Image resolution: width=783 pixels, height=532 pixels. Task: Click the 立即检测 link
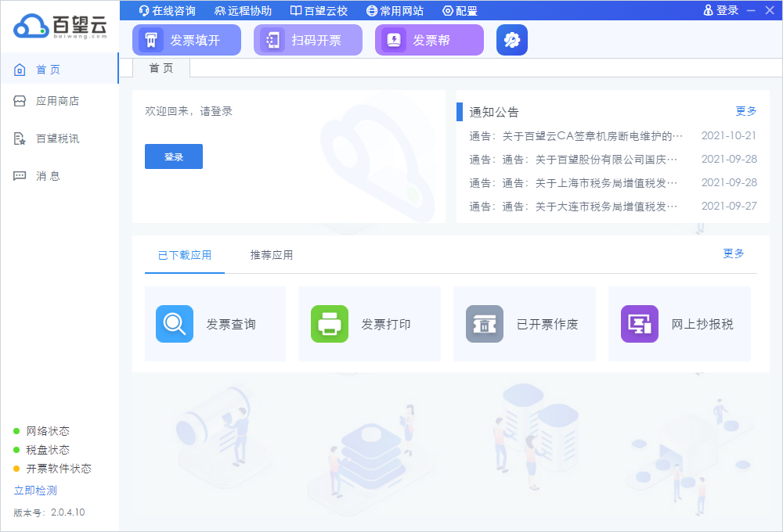pos(35,491)
